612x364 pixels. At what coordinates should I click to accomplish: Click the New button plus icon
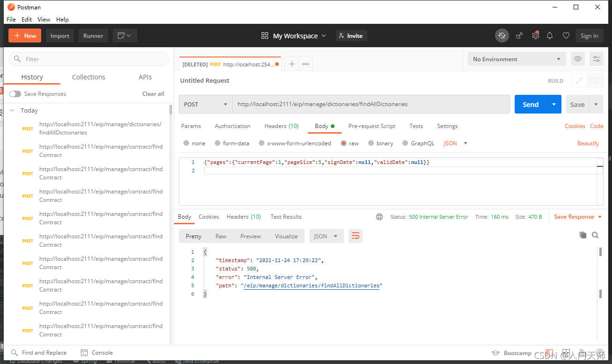click(x=17, y=36)
